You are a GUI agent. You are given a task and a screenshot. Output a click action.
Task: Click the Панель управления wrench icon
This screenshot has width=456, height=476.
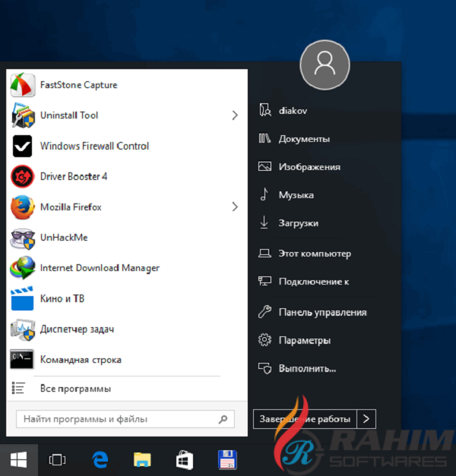click(x=264, y=311)
